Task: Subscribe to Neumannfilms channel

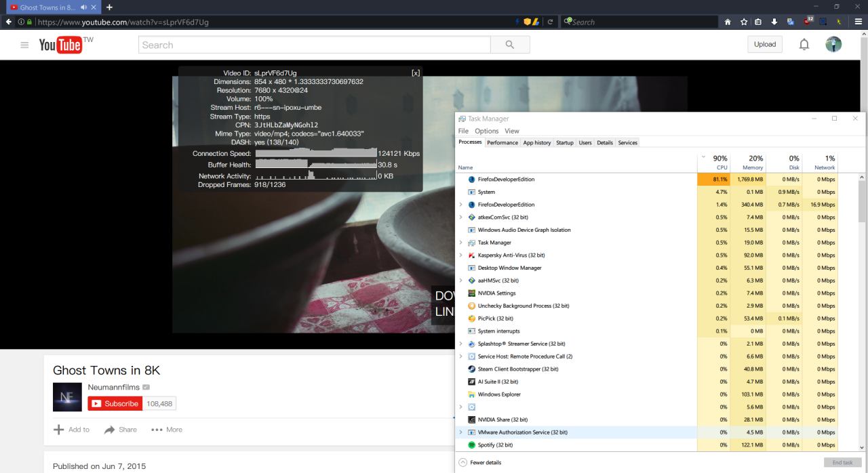Action: pos(116,403)
